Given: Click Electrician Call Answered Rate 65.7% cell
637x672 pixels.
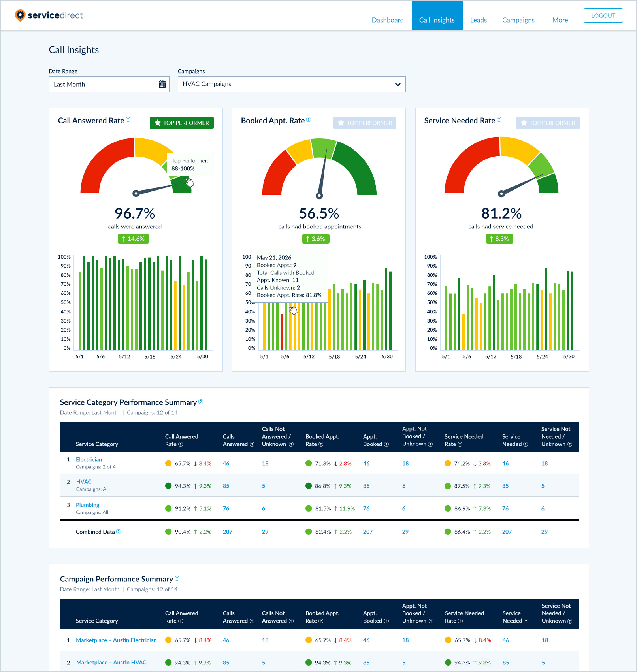Looking at the screenshot, I should (183, 463).
